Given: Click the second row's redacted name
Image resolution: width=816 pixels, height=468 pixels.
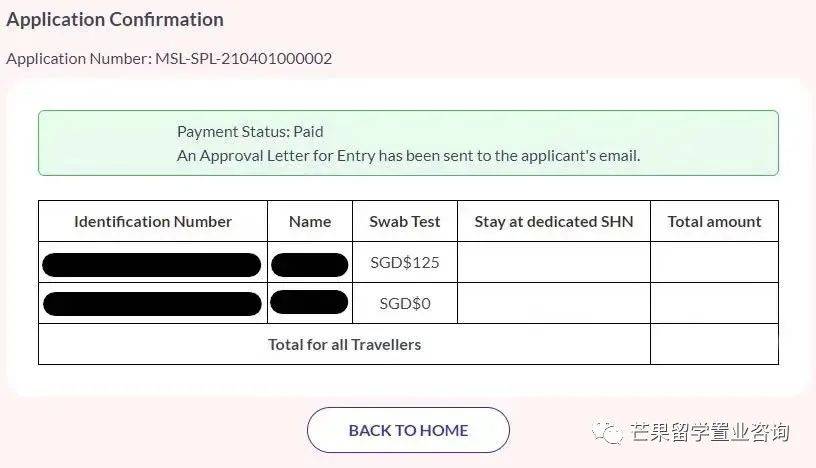Looking at the screenshot, I should [x=309, y=303].
